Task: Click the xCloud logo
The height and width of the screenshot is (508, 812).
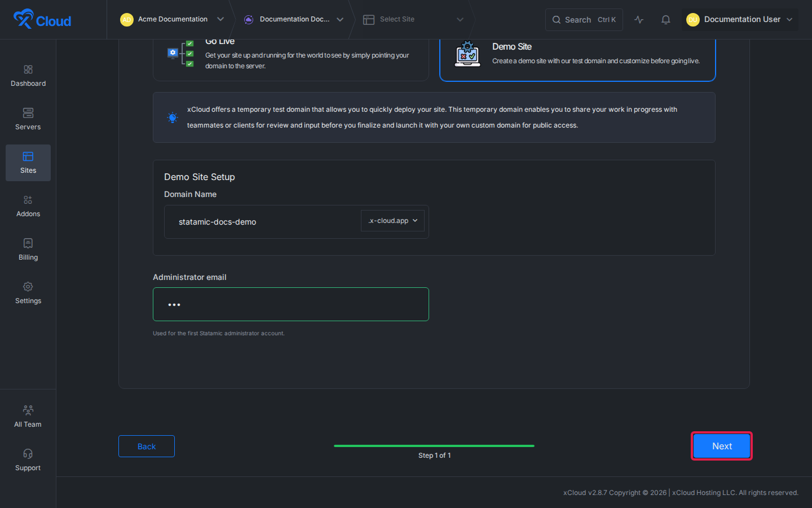Action: tap(42, 19)
